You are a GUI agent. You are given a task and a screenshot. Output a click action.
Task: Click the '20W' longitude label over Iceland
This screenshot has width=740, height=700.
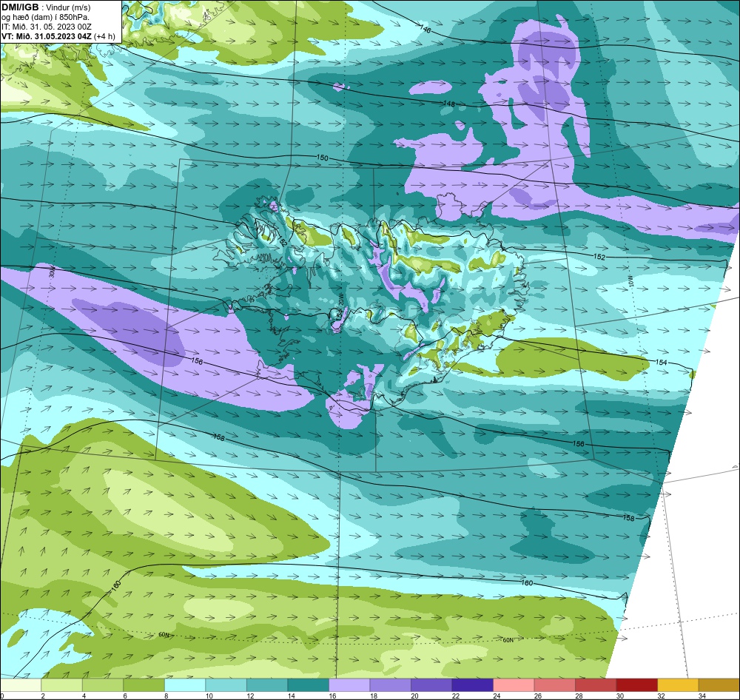(340, 299)
